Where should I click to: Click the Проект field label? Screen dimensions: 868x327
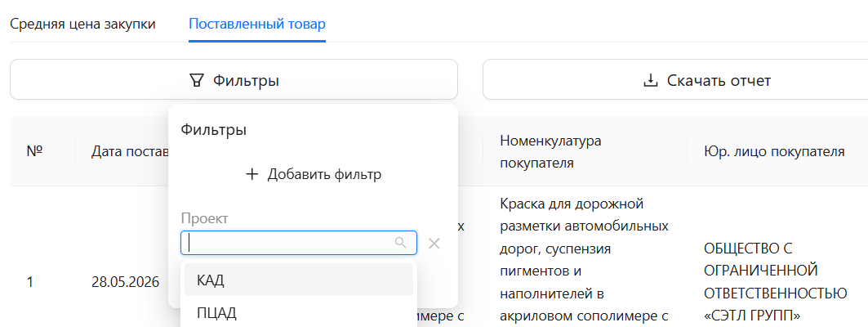204,218
